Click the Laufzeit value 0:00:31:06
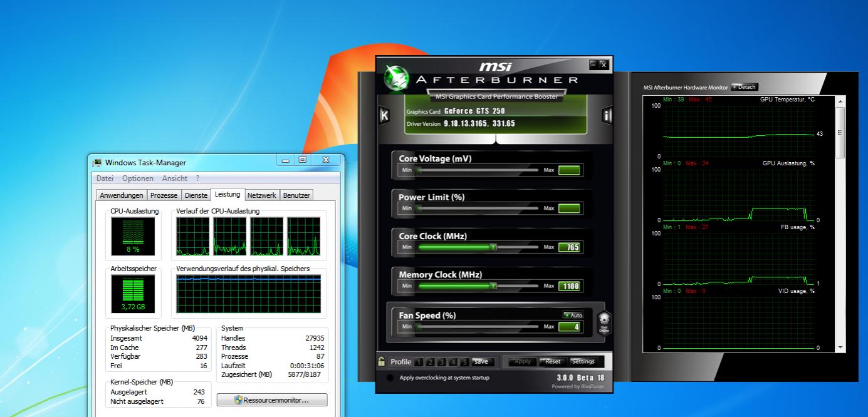 [307, 366]
